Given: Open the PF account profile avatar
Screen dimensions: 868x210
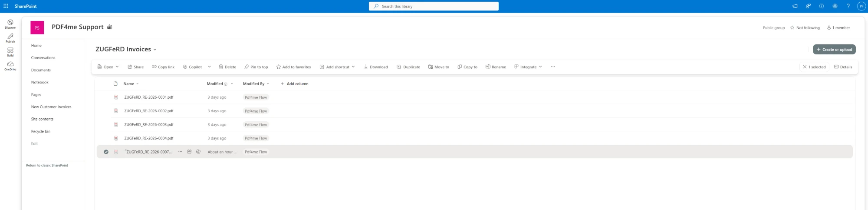Looking at the screenshot, I should click(861, 6).
